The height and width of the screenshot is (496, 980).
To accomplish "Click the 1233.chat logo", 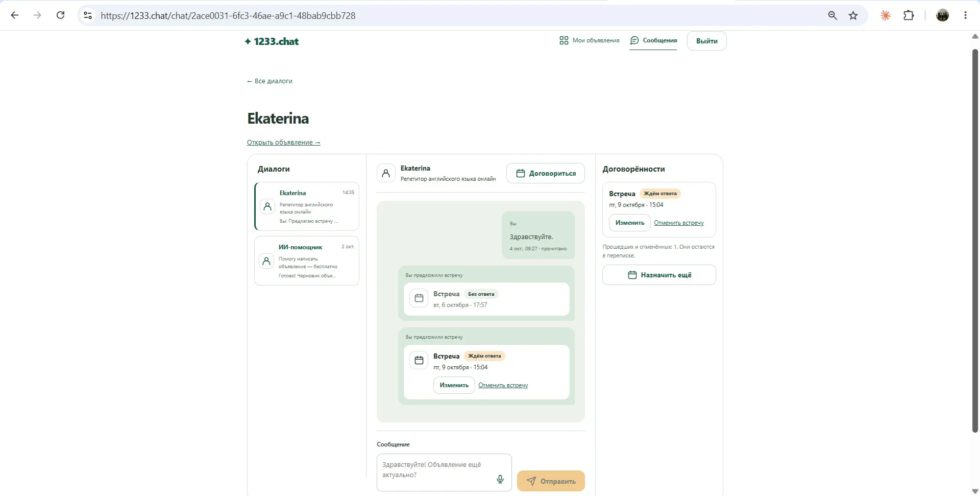I will (x=272, y=41).
